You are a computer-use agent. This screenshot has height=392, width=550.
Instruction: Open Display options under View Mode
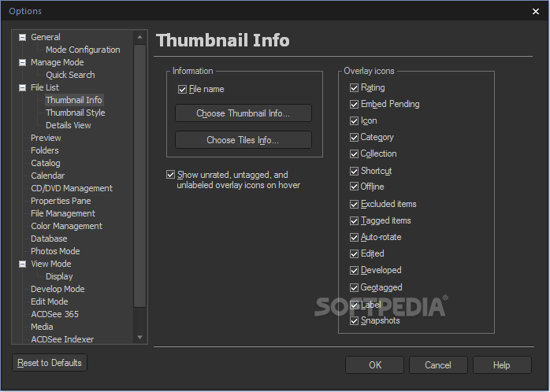pyautogui.click(x=59, y=276)
